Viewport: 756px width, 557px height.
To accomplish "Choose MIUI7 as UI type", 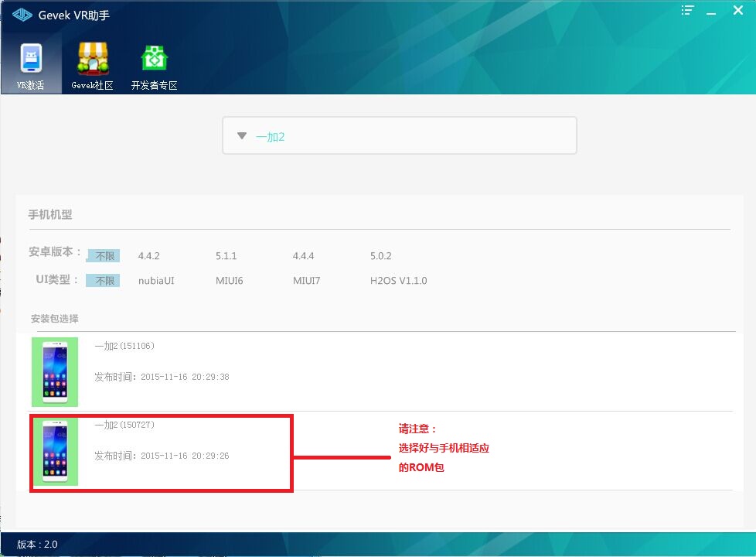I will [307, 280].
